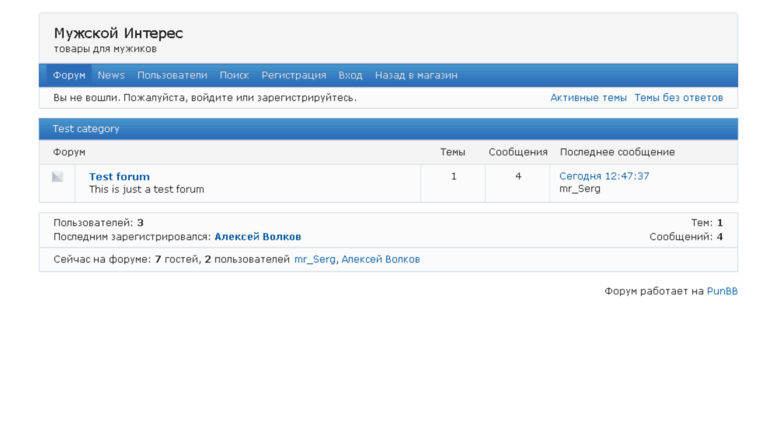777x423 pixels.
Task: Click the tagline товары для мужиков
Action: [x=106, y=49]
